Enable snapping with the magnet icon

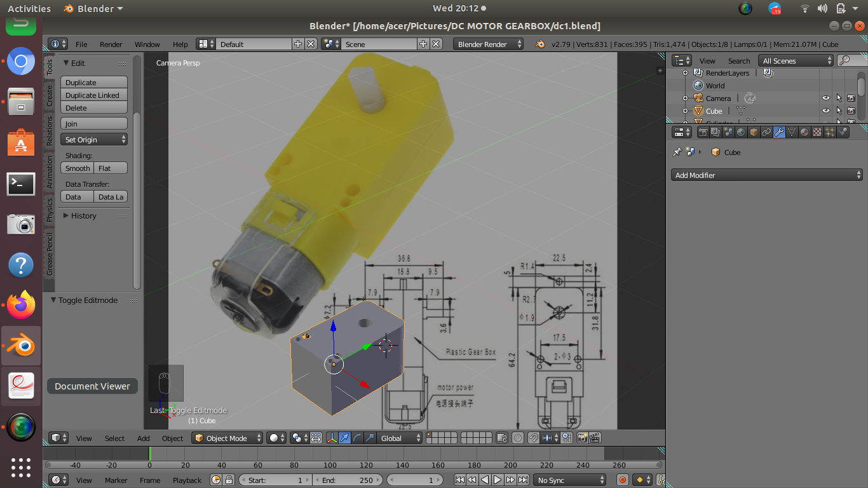(x=534, y=438)
